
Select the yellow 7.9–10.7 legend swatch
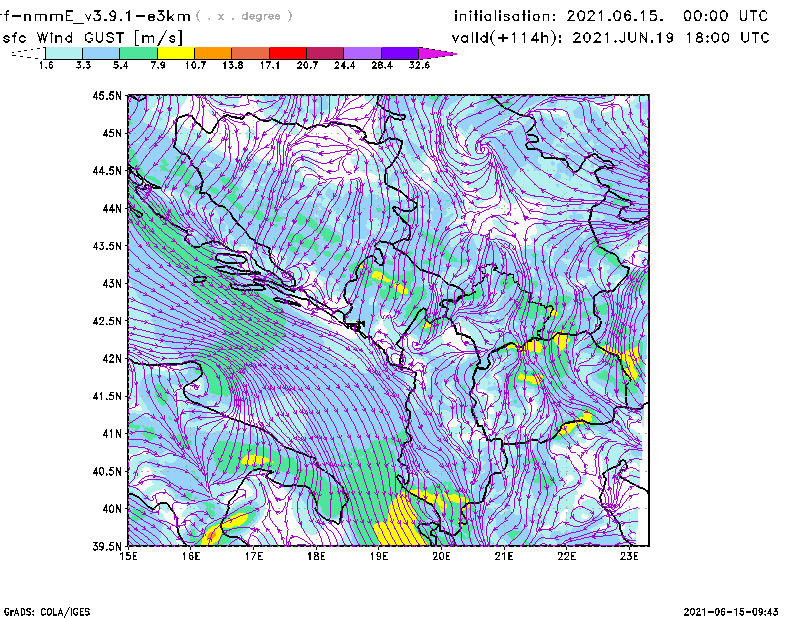pyautogui.click(x=176, y=53)
